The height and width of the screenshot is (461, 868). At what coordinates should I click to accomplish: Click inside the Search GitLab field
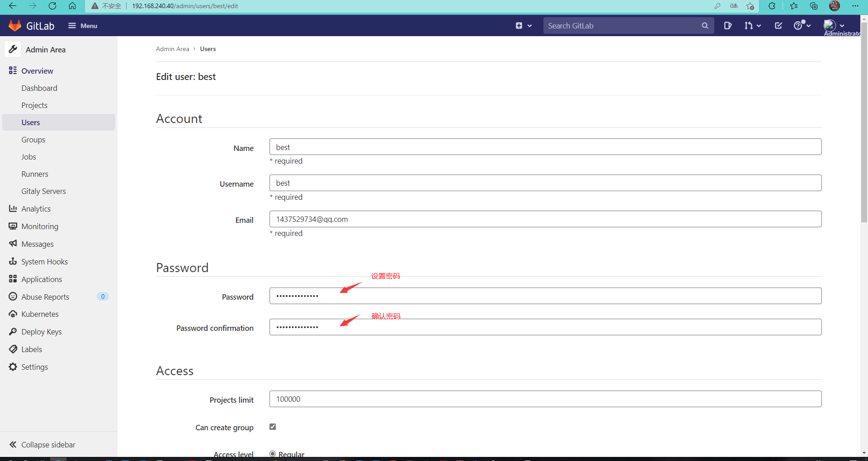pyautogui.click(x=619, y=26)
